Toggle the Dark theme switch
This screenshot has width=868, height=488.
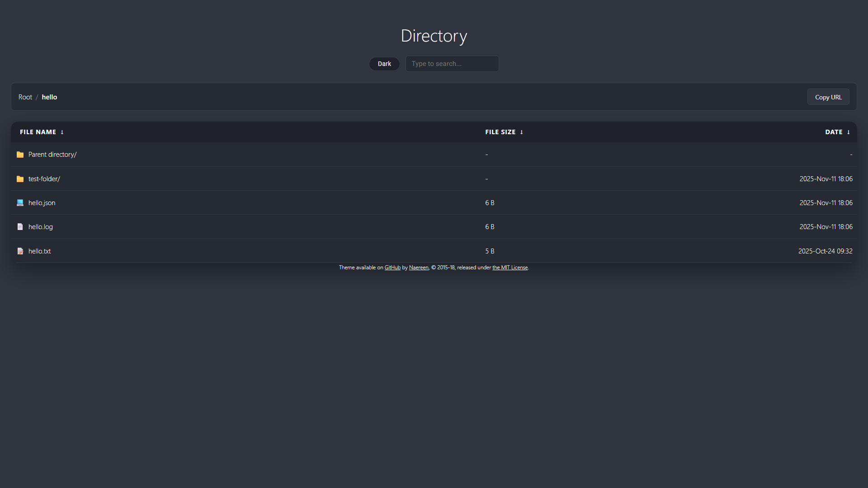point(384,64)
